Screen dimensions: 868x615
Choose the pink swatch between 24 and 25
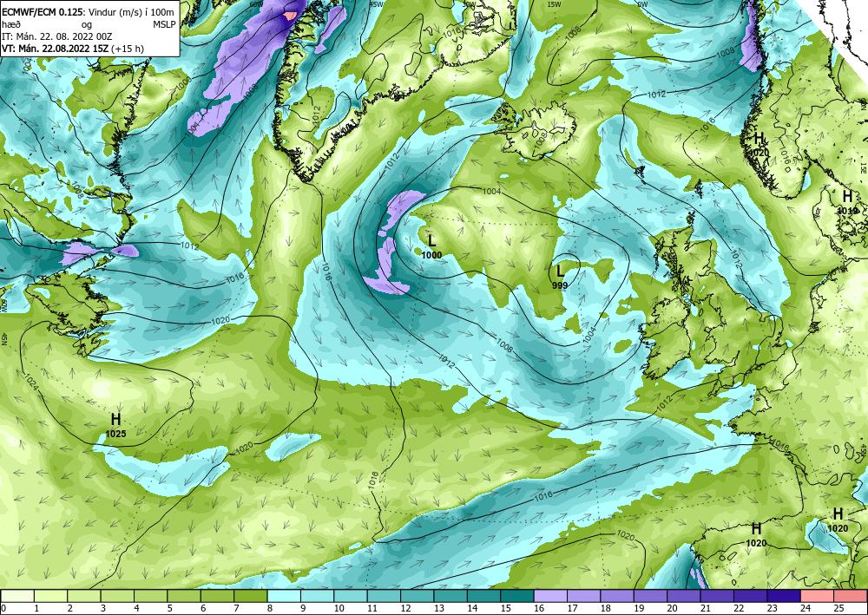pyautogui.click(x=818, y=596)
